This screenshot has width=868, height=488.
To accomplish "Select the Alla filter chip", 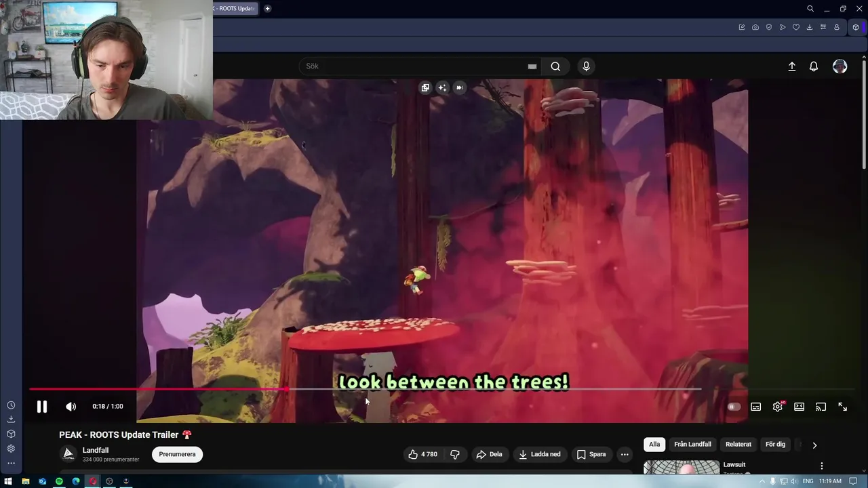I will click(654, 445).
